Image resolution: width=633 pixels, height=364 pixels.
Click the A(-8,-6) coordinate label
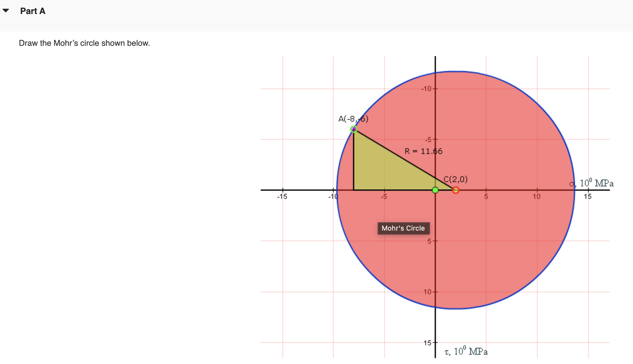point(353,118)
